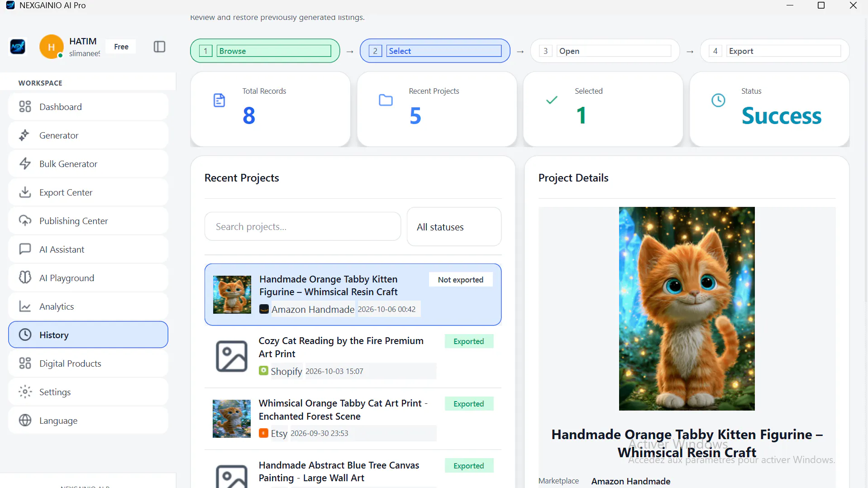Go to the Select step
Screen dimensions: 868x488
pyautogui.click(x=435, y=51)
